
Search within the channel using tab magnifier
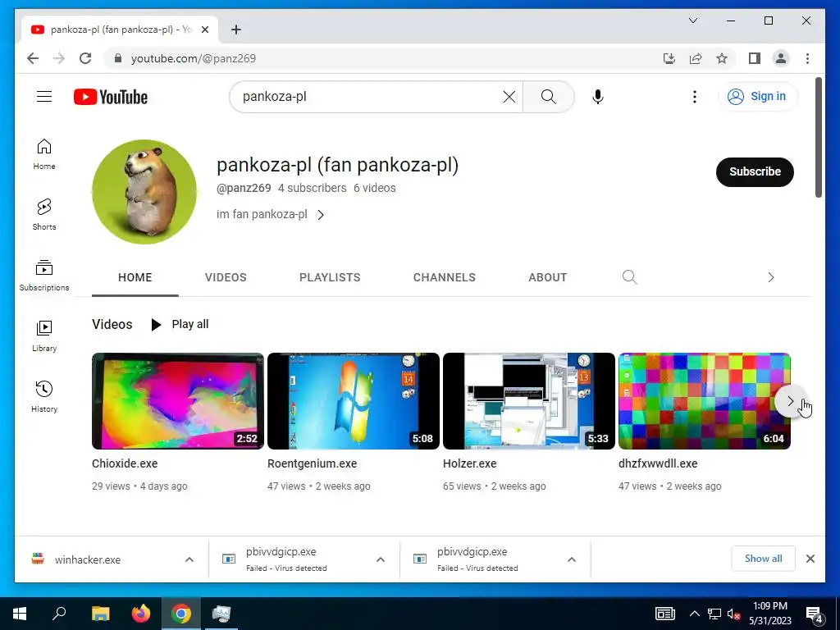click(x=629, y=277)
